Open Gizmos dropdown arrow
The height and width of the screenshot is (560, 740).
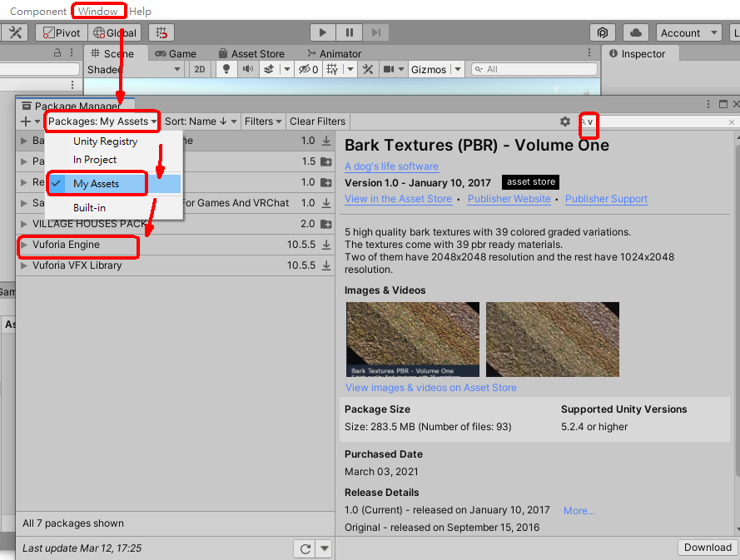(x=457, y=69)
